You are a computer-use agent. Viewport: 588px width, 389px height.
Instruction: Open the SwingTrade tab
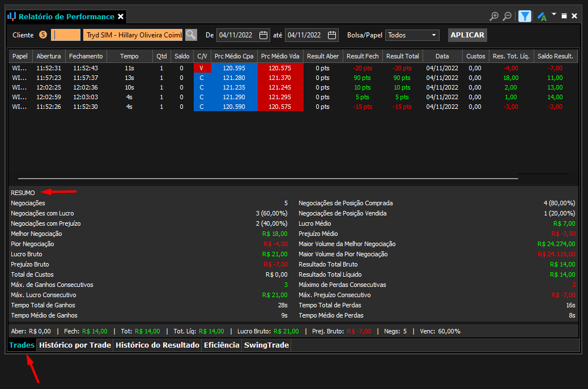pyautogui.click(x=267, y=345)
